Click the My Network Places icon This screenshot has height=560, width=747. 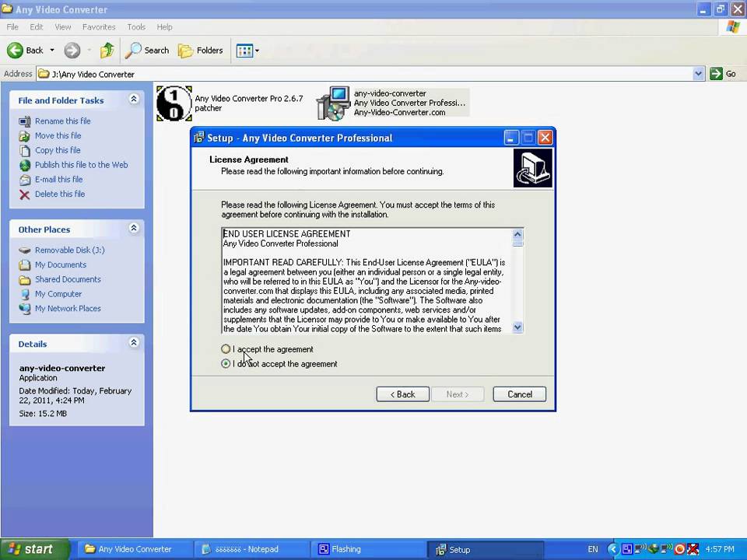pos(25,309)
